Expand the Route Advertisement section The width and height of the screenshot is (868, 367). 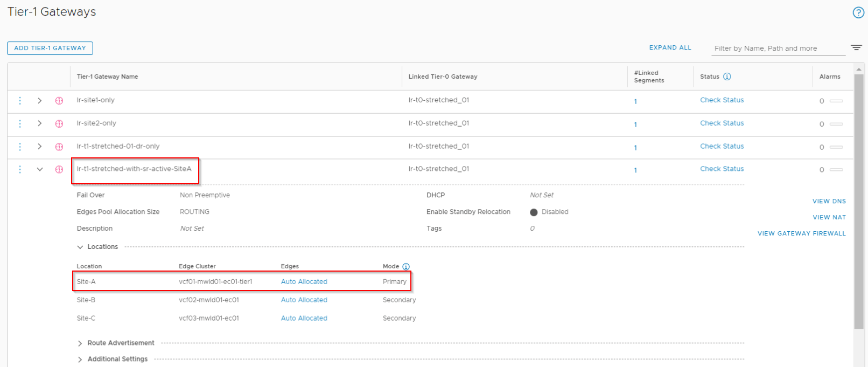click(x=80, y=343)
